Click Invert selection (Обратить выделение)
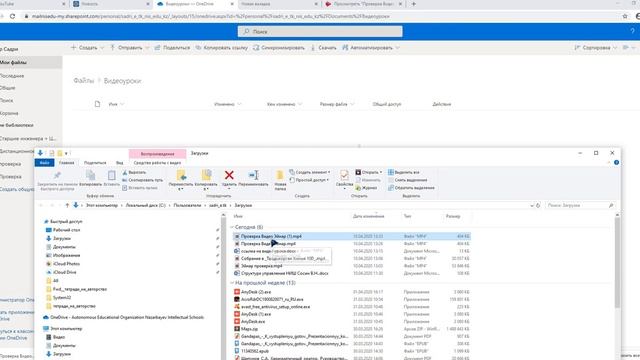 pyautogui.click(x=411, y=188)
